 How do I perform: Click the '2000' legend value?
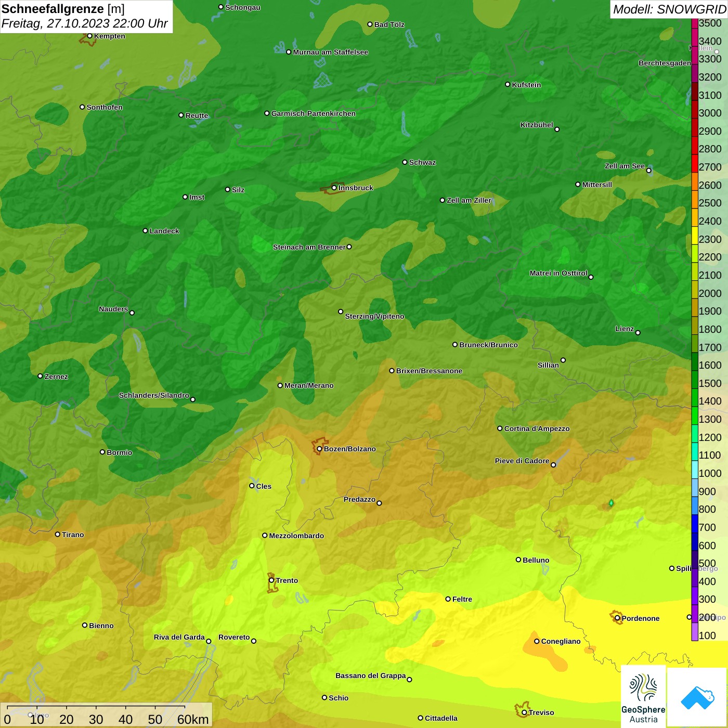coord(710,293)
